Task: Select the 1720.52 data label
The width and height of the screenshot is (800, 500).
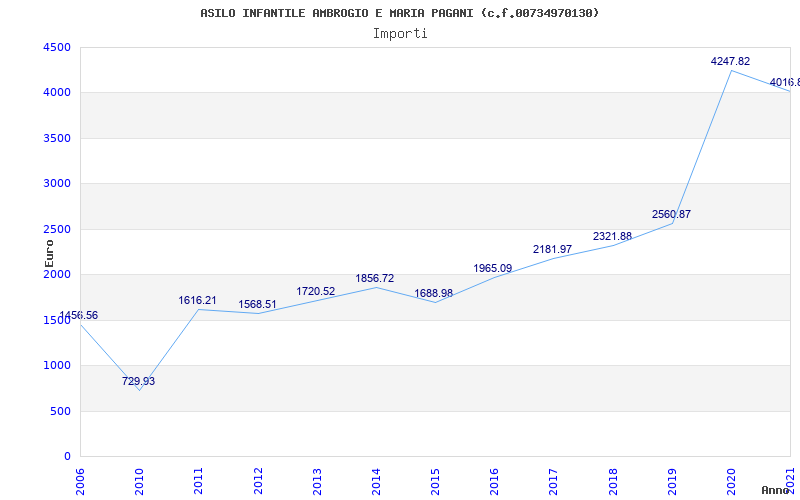Action: tap(316, 291)
